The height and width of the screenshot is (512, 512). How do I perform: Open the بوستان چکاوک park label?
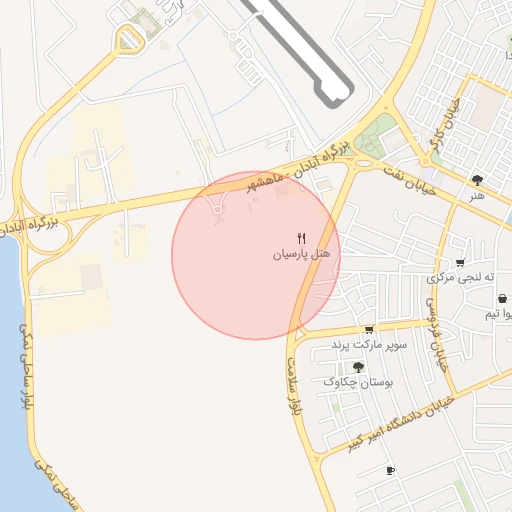tap(358, 382)
